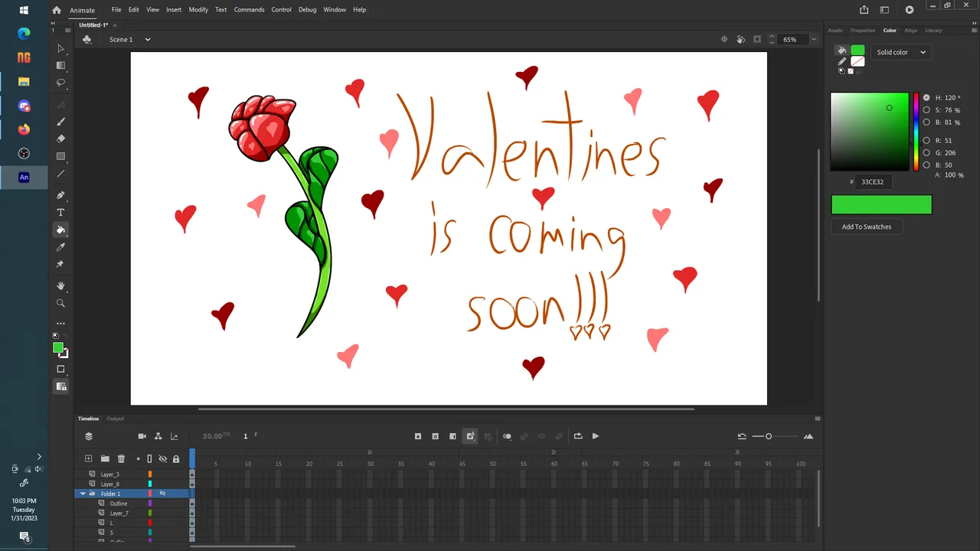Open the more tools ellipsis
This screenshot has width=980, height=551.
pos(61,323)
